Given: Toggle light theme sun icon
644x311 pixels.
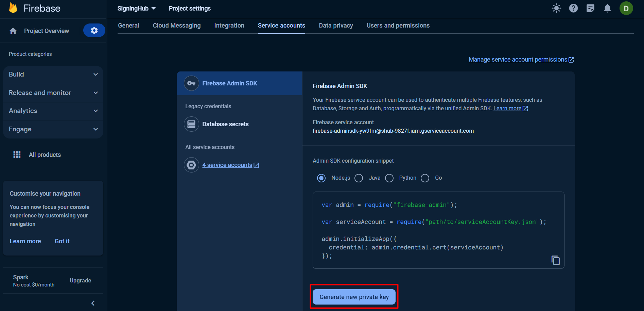Looking at the screenshot, I should [x=556, y=8].
